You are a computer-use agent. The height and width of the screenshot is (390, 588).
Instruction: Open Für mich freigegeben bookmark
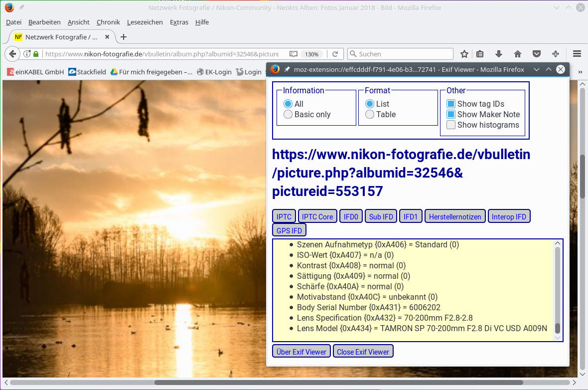pos(151,72)
